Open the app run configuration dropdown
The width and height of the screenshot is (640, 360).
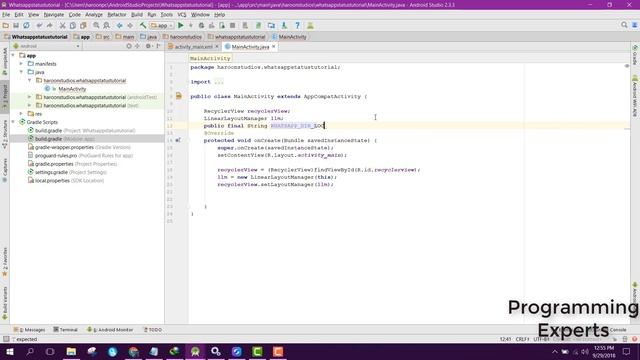(x=162, y=25)
